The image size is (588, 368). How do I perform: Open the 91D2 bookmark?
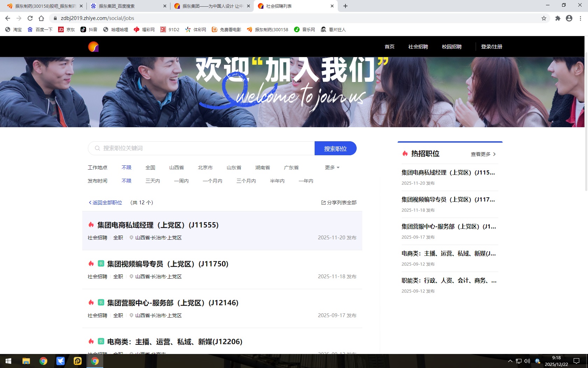click(170, 29)
